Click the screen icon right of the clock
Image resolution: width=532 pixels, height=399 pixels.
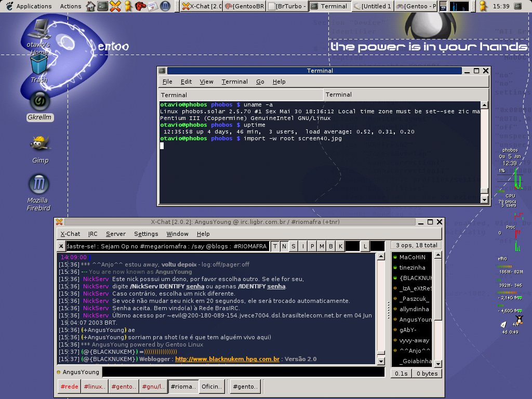click(518, 6)
